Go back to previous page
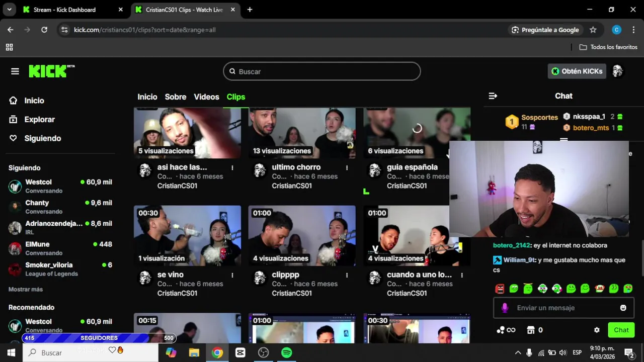 10,30
